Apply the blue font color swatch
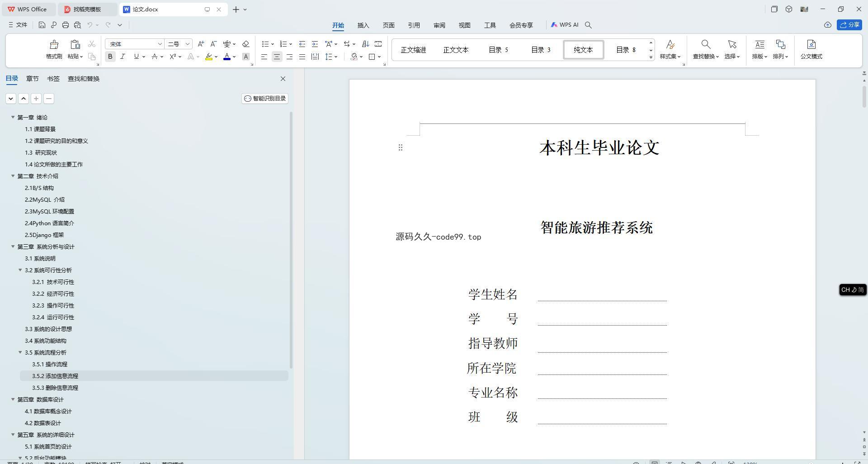This screenshot has height=464, width=868. [x=227, y=57]
